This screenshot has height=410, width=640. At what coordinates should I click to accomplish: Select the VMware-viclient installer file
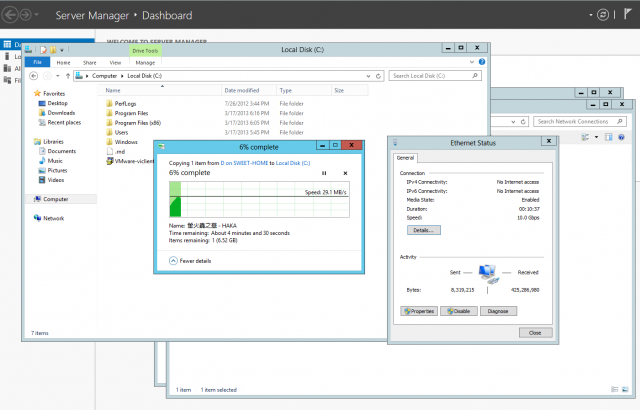click(130, 161)
